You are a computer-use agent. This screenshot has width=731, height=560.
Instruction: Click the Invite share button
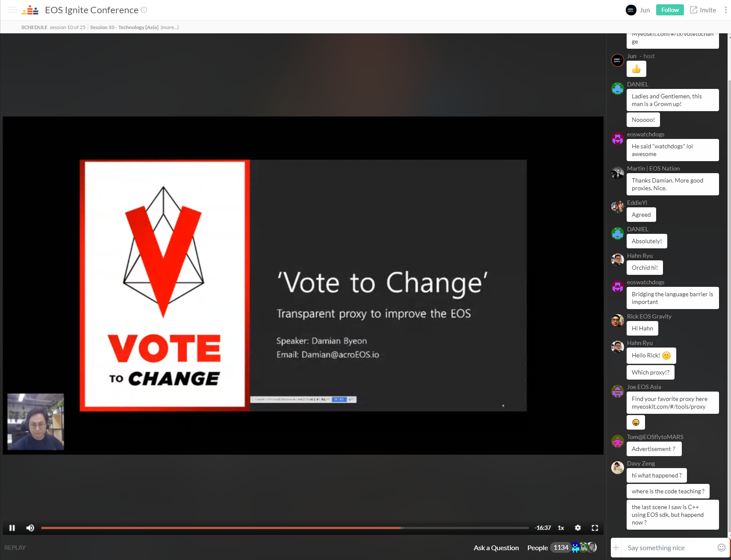(703, 10)
